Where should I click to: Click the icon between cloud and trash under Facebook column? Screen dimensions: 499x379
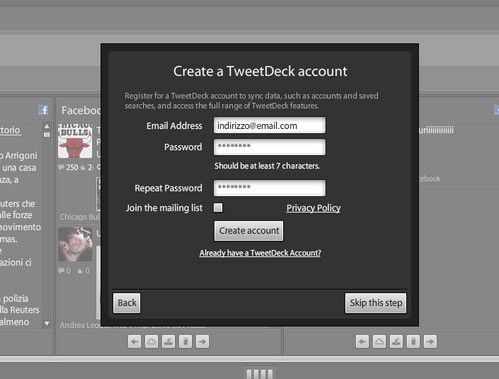click(169, 341)
